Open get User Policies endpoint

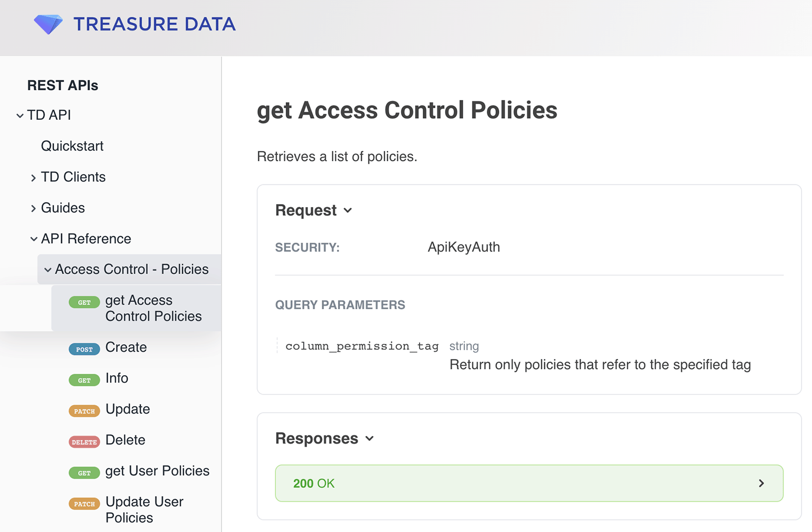157,471
